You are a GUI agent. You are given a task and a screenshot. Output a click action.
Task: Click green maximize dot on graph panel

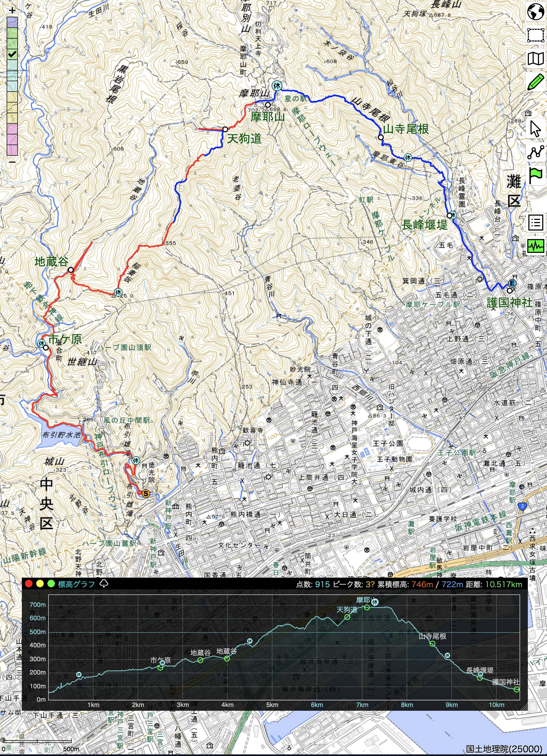[x=51, y=584]
